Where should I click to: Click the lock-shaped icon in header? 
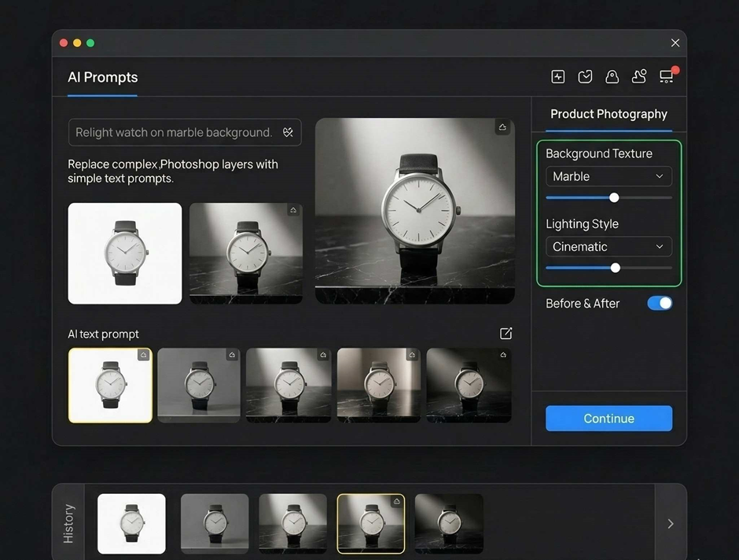(x=612, y=76)
